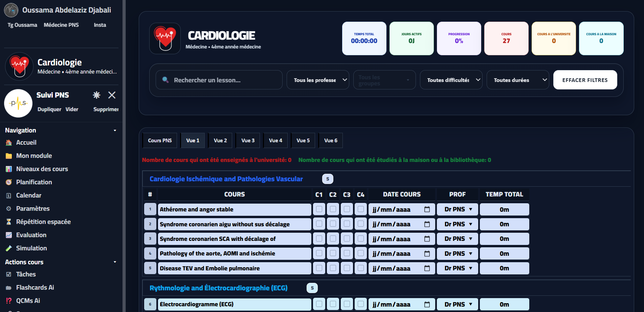This screenshot has height=312, width=644.
Task: Click the asterisk settings icon beside Suivi PNS
Action: (x=96, y=95)
